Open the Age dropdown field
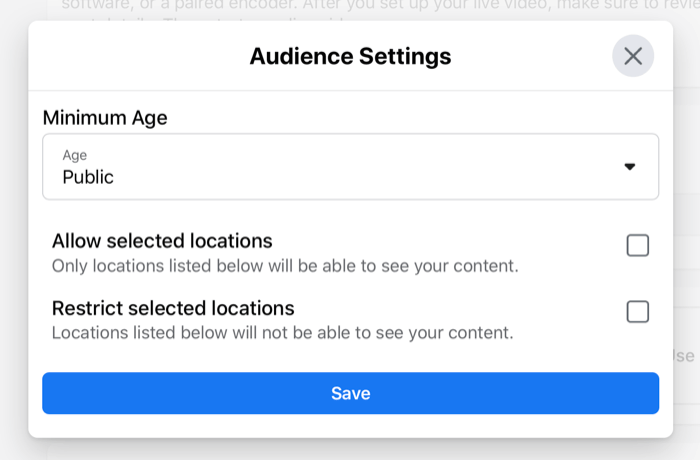The width and height of the screenshot is (700, 460). click(350, 167)
